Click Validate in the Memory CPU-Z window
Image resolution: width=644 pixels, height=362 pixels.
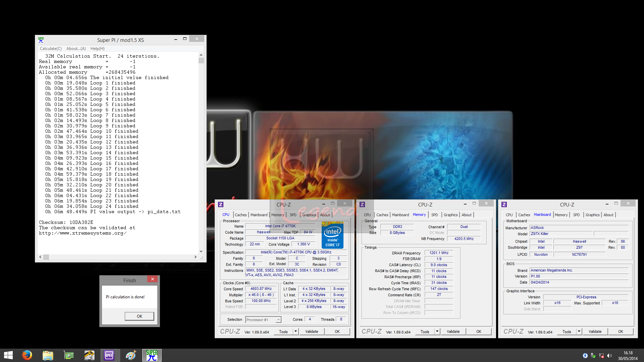453,331
